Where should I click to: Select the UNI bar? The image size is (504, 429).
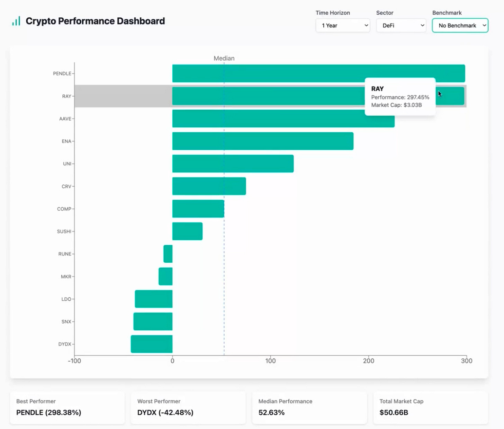pos(233,164)
